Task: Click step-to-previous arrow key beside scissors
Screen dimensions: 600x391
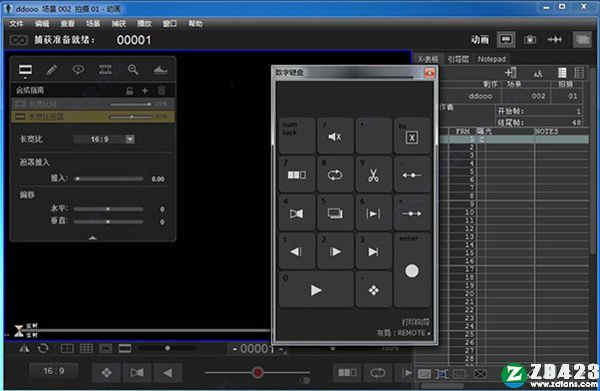Action: click(x=412, y=174)
